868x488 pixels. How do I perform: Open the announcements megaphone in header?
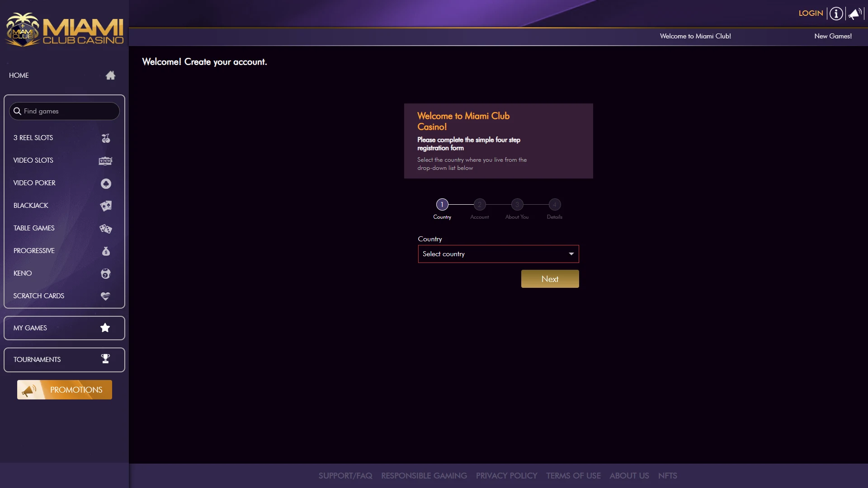pyautogui.click(x=855, y=14)
